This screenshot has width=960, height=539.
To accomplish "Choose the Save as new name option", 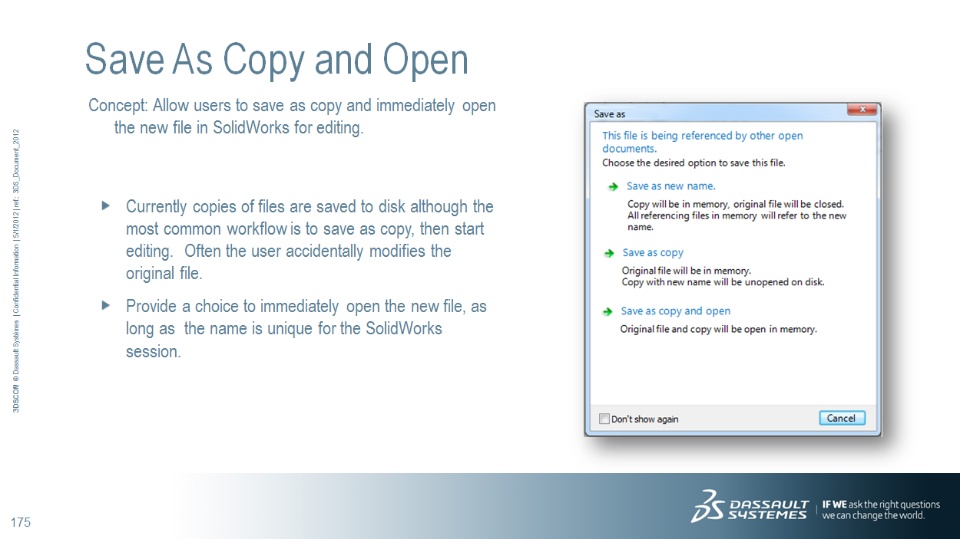I will pos(670,186).
